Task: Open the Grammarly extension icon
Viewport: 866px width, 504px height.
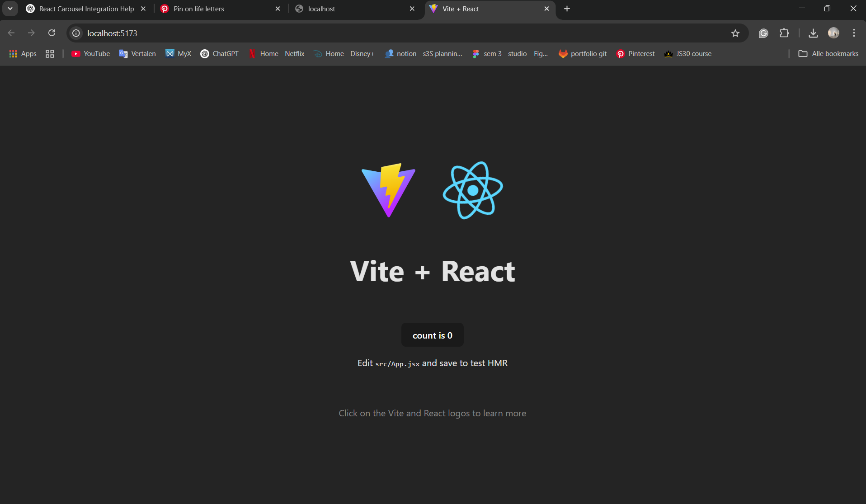Action: (x=763, y=33)
